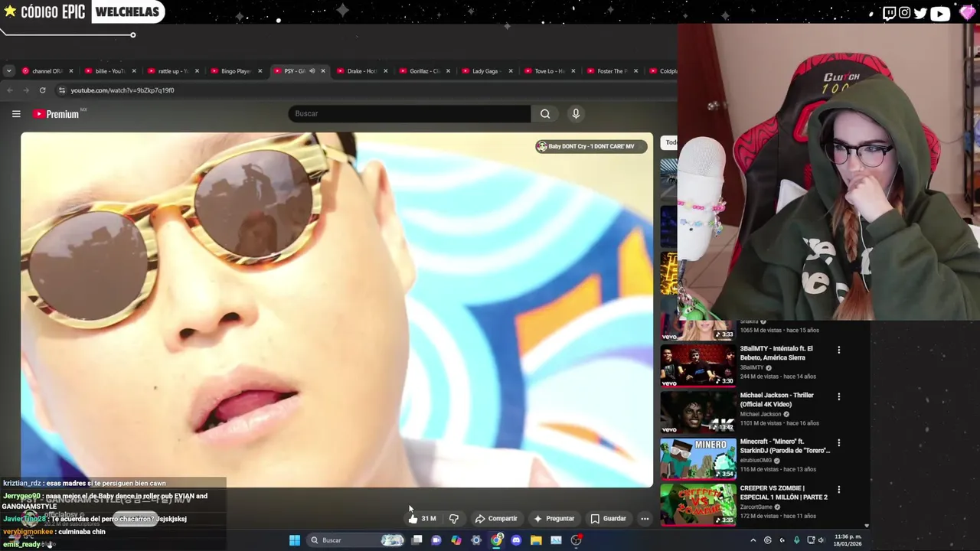This screenshot has height=551, width=980.
Task: Open the Chrome tab search dropdown
Action: [x=8, y=71]
